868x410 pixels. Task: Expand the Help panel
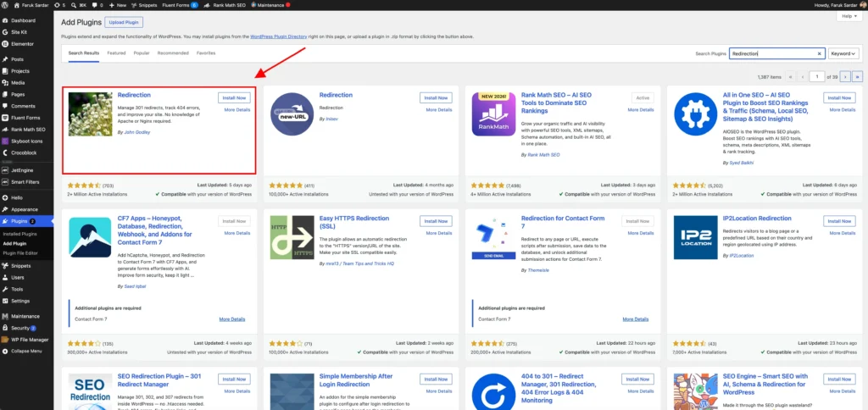coord(848,17)
